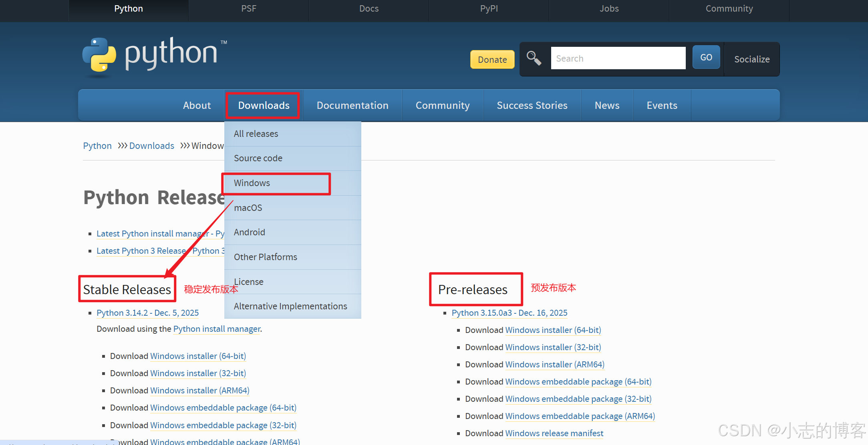Open Windows release manifest download link

pos(554,433)
